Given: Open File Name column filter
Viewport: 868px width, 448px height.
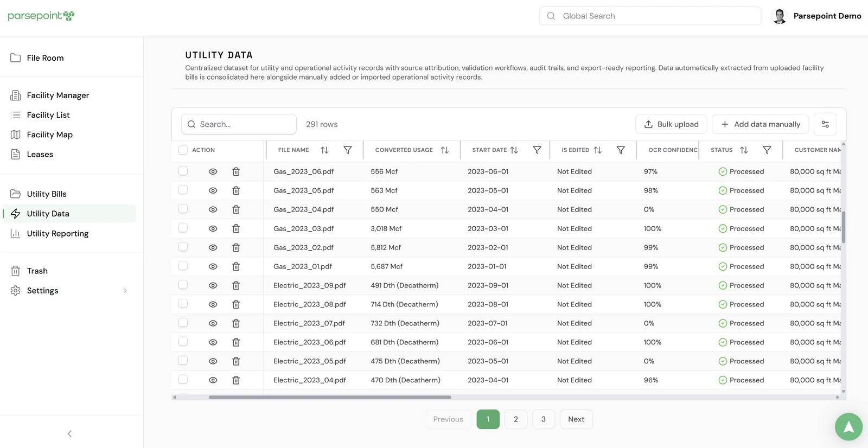Looking at the screenshot, I should coord(348,150).
